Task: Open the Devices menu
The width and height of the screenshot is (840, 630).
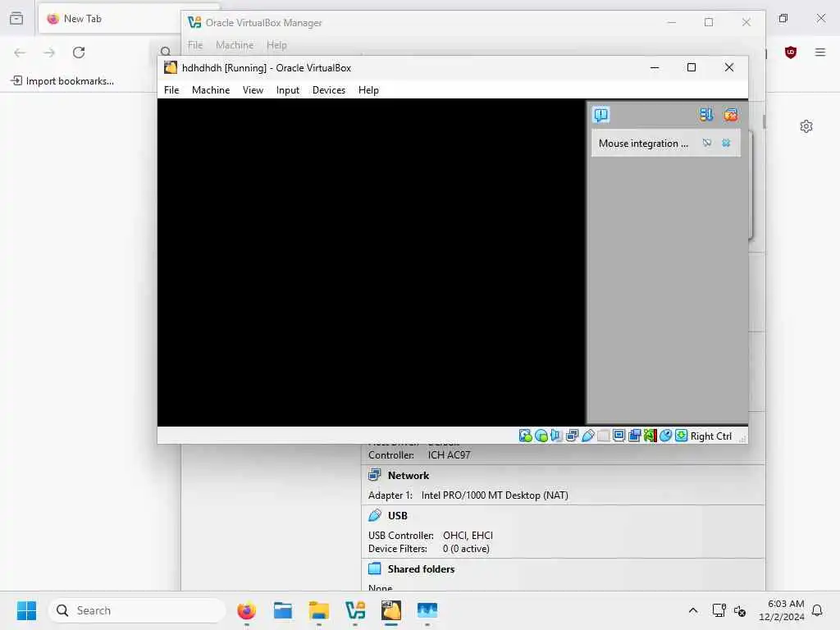Action: tap(329, 90)
